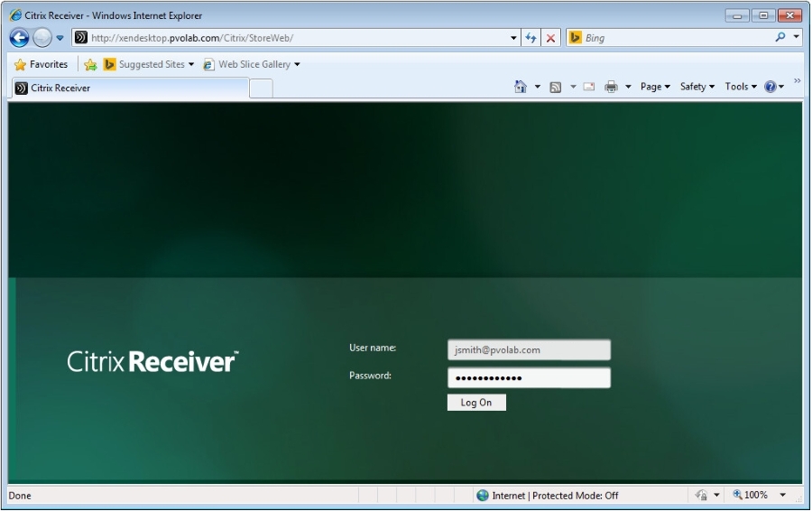Click the Internet zone globe icon

[x=483, y=496]
